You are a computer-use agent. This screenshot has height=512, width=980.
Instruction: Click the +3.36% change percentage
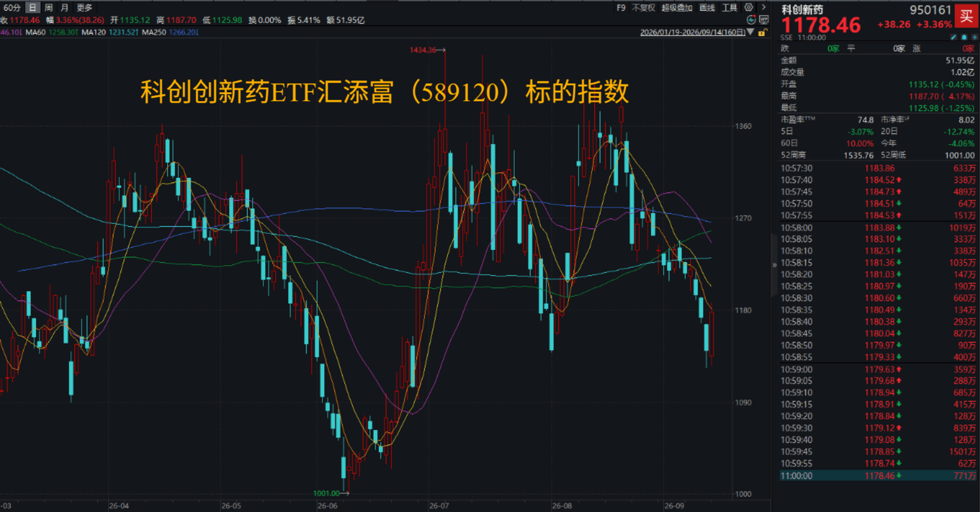[934, 24]
